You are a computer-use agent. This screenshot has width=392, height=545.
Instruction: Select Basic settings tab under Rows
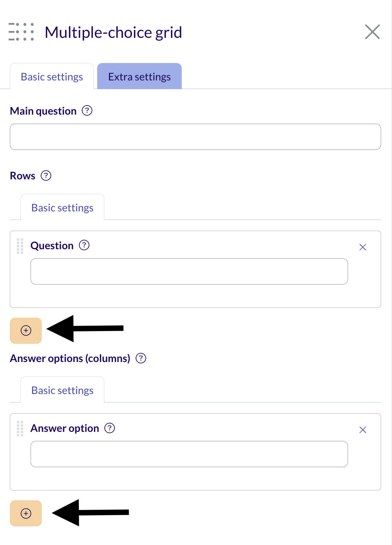click(62, 207)
